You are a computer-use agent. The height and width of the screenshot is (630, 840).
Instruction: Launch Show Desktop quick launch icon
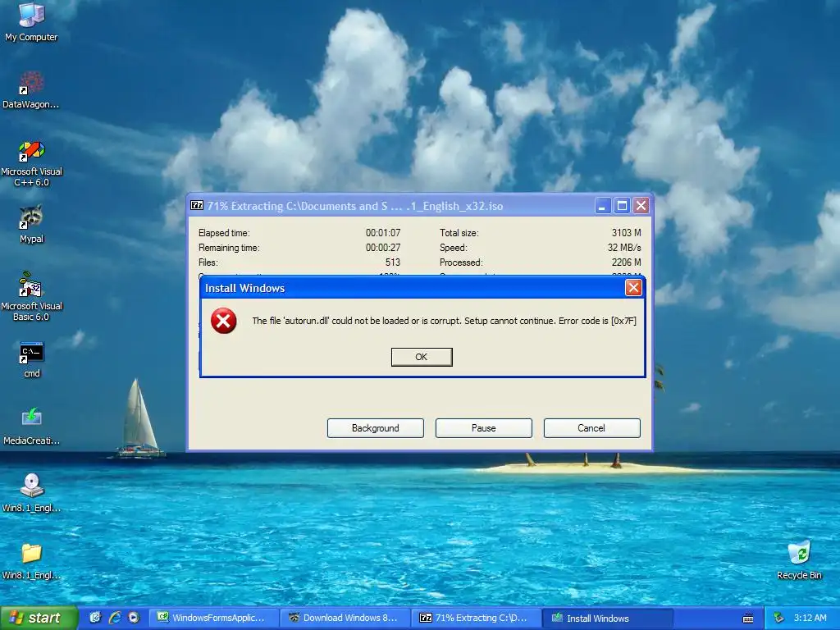tap(95, 618)
